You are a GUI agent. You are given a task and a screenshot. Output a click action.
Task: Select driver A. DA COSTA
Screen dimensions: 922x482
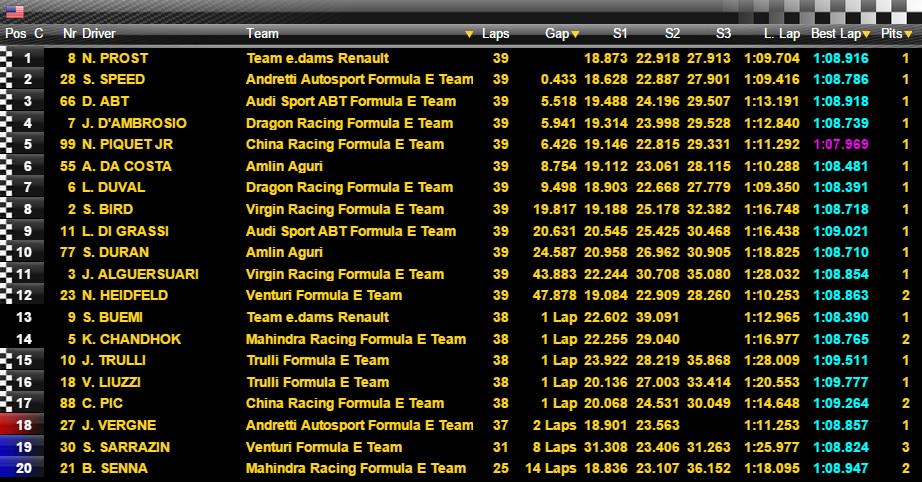point(126,166)
